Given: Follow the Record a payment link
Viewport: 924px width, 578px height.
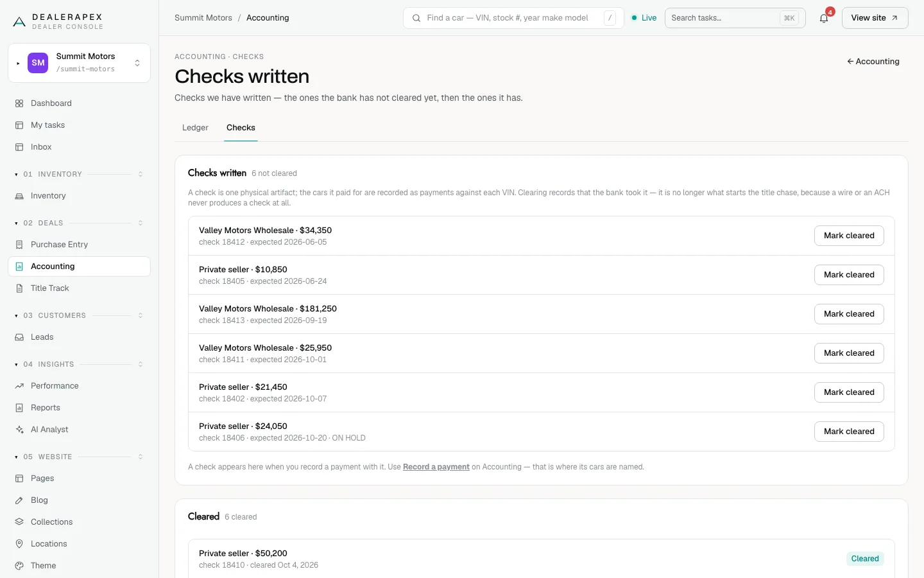Looking at the screenshot, I should point(436,467).
